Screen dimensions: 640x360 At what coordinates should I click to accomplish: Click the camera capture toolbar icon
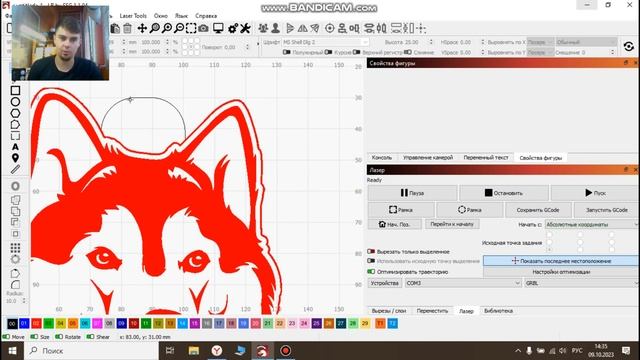[203, 28]
